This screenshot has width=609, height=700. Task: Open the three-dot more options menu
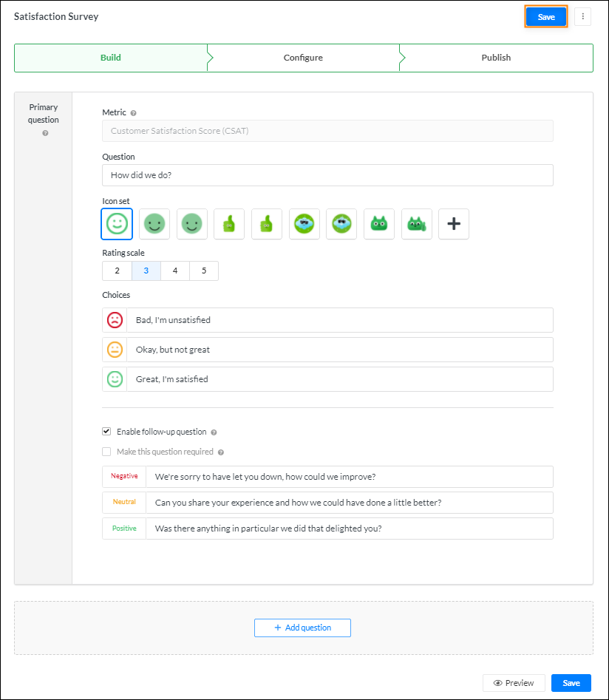point(582,17)
